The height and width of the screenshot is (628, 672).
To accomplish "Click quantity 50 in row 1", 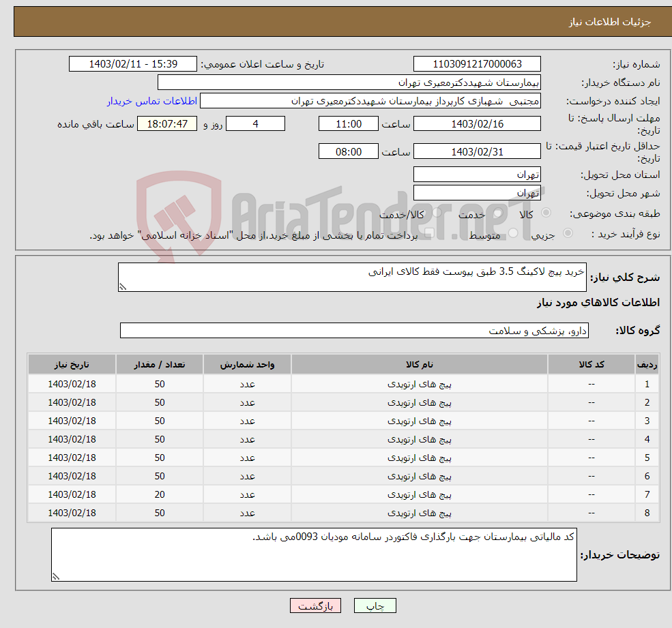I will [x=160, y=385].
